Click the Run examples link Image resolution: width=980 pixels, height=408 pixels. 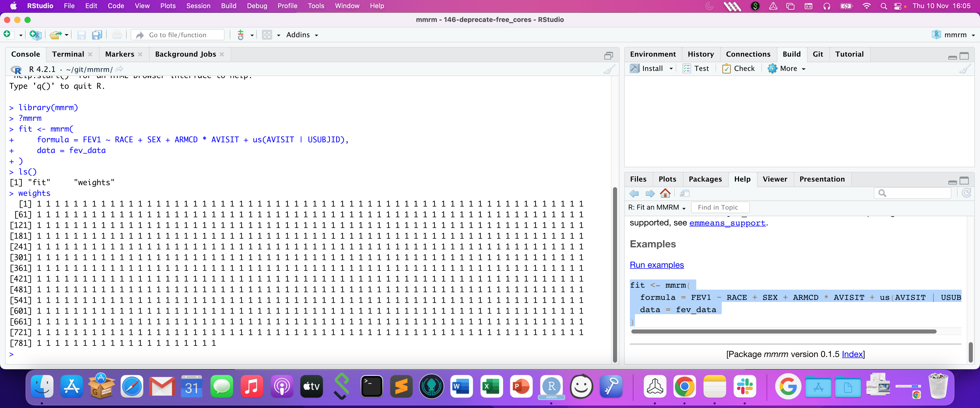tap(657, 265)
